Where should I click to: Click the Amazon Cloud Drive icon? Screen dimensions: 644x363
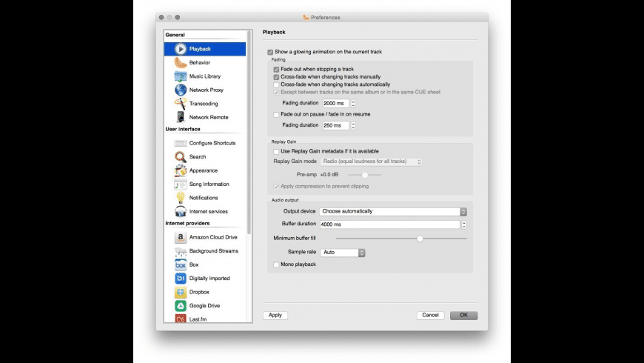point(180,237)
